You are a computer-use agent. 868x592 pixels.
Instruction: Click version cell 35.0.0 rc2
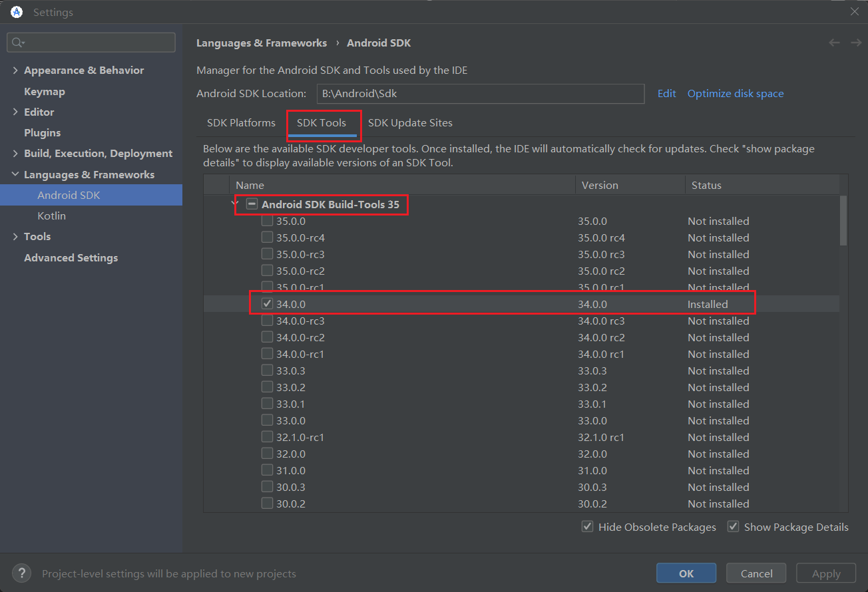(x=601, y=271)
